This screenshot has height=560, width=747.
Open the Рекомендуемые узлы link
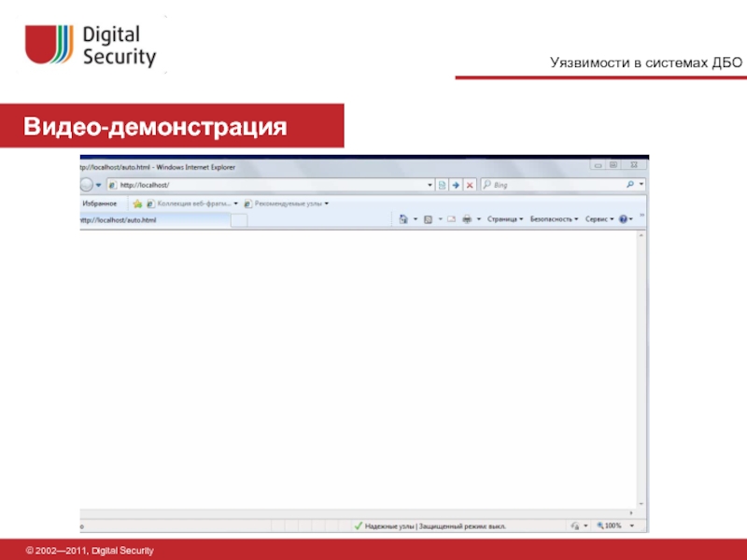[286, 203]
